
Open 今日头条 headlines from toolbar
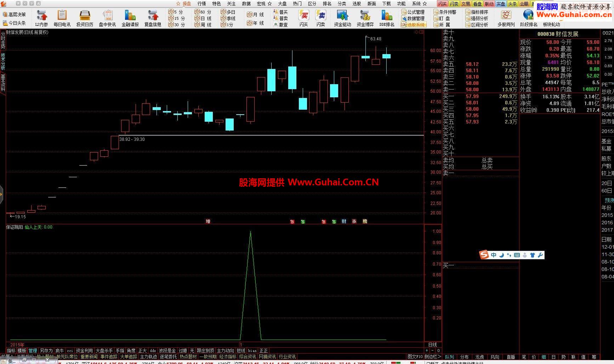click(x=14, y=23)
